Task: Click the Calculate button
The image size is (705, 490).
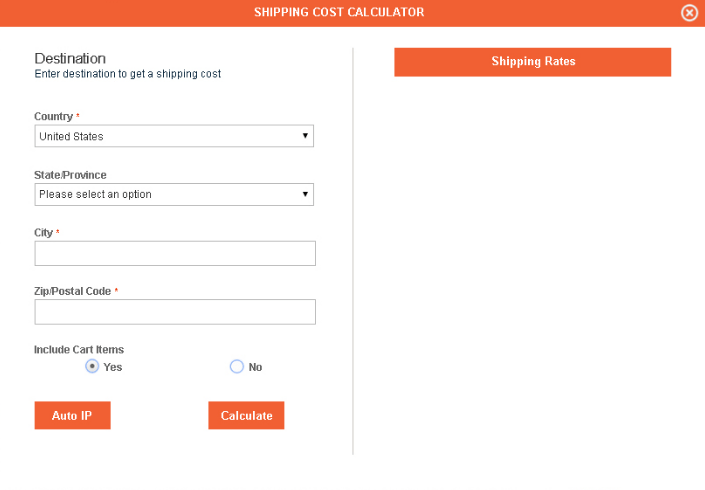Action: 246,415
